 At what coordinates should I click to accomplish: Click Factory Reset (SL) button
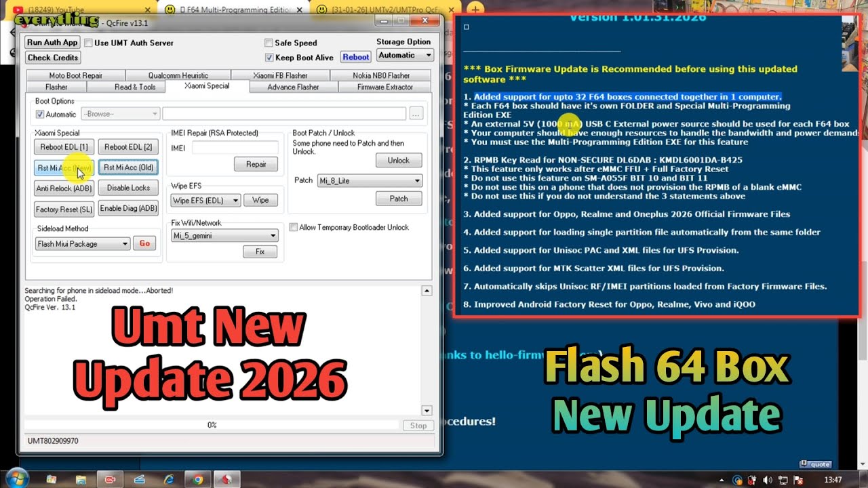click(64, 209)
